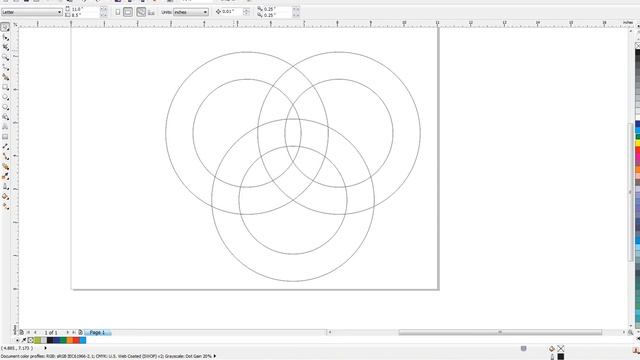Select the Interactive Fill tool
This screenshot has width=640, height=360.
[x=5, y=206]
